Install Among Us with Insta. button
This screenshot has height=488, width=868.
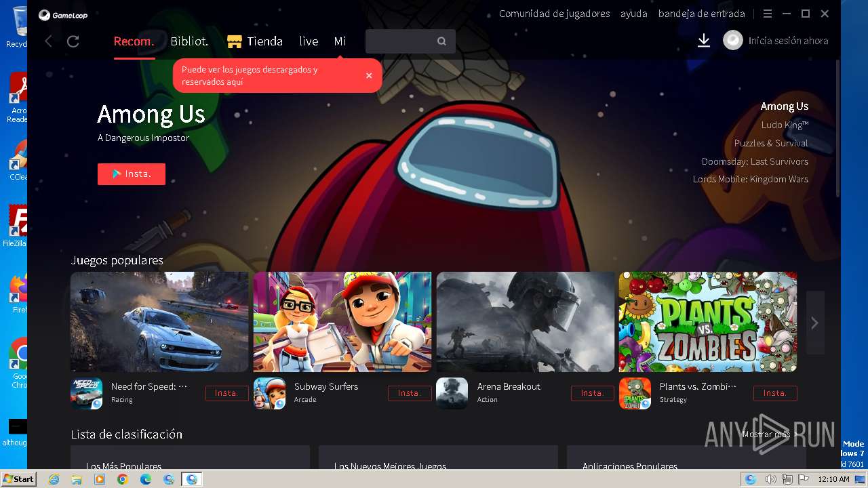(132, 174)
